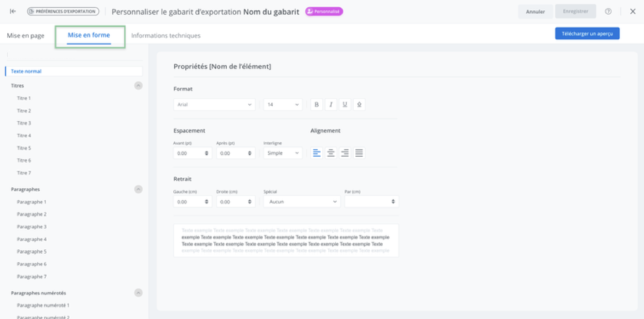Click the Télécharger un aperçu button
644x319 pixels.
coord(587,34)
